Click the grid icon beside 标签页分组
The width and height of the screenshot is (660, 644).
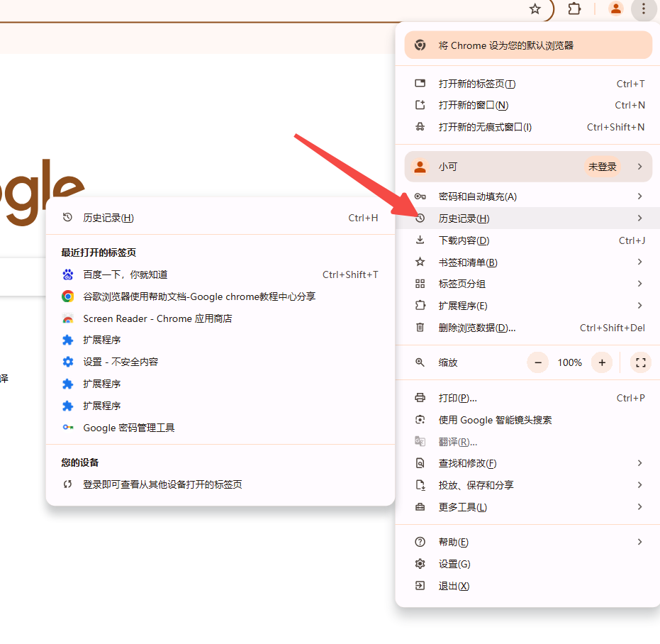pos(420,284)
